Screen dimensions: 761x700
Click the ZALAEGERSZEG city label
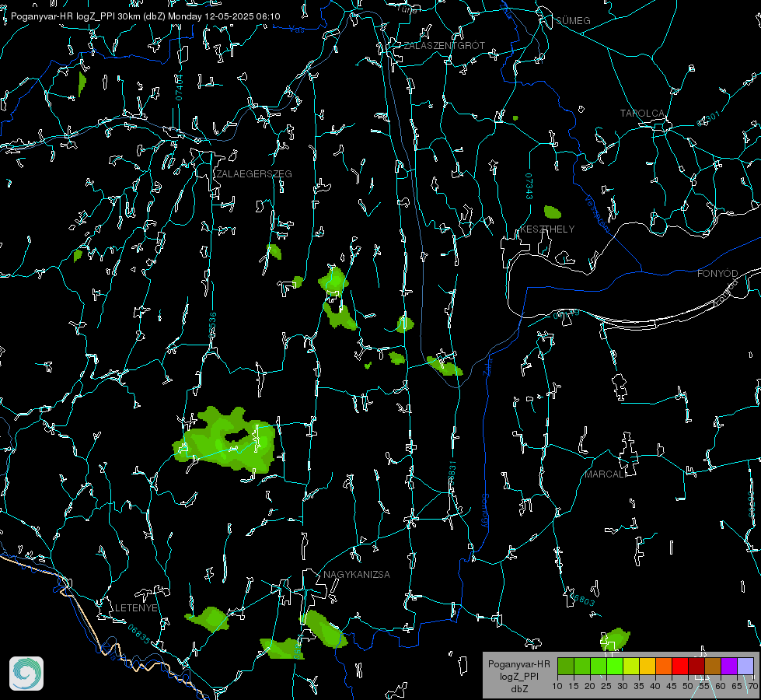[254, 174]
